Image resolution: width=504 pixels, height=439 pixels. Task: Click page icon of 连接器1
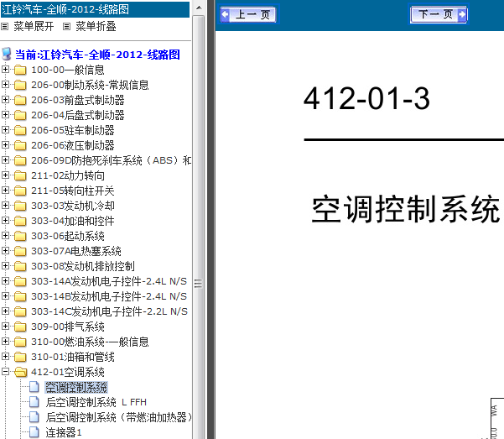coord(34,432)
